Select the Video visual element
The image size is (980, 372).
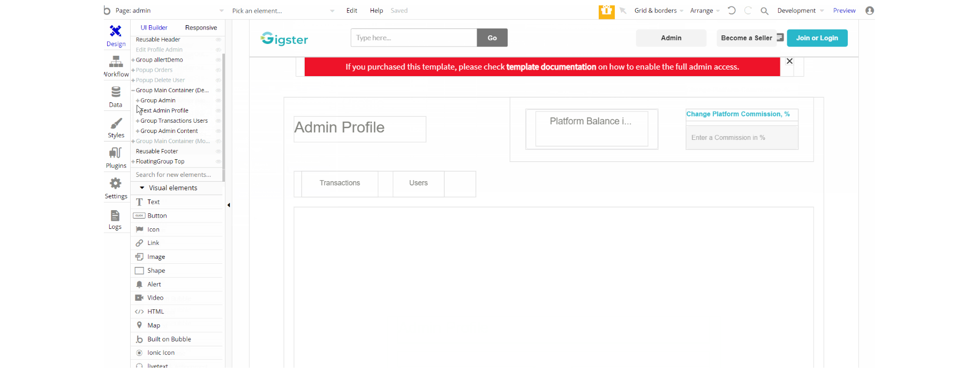pos(177,297)
